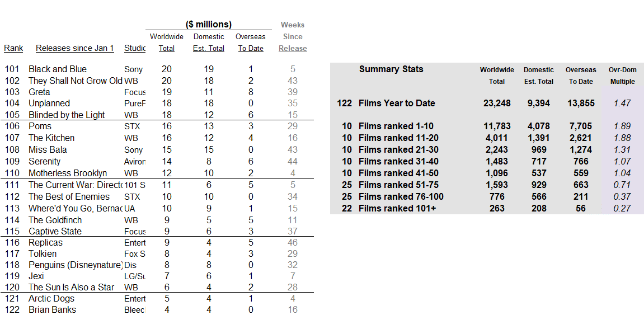
Task: Select the Sony studio cell for Miss Bala
Action: [x=134, y=150]
